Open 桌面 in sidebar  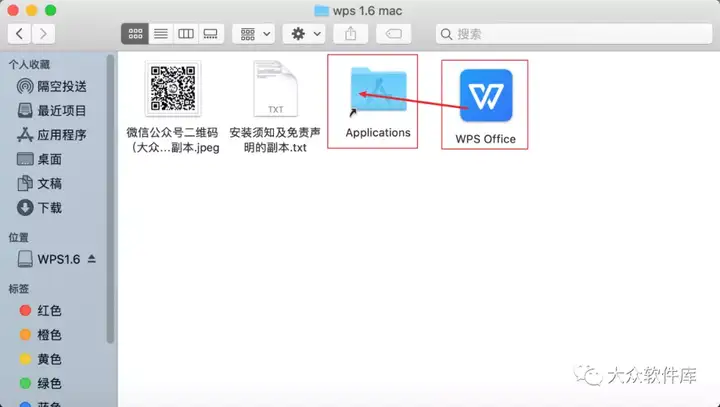39,159
